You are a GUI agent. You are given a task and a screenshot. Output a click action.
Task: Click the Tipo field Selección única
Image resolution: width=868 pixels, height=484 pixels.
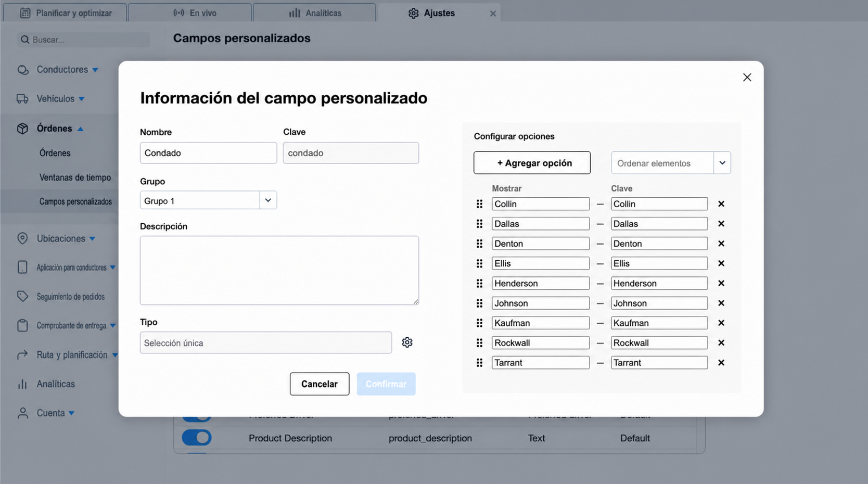[266, 343]
